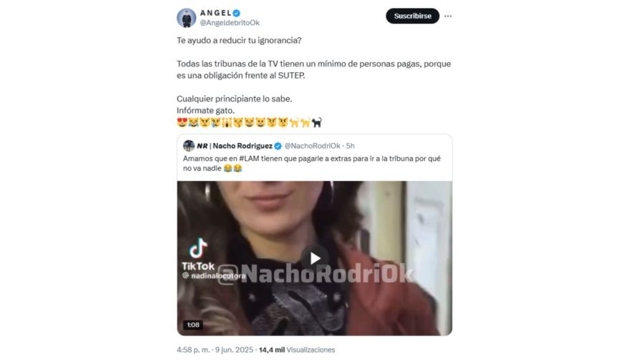
Task: Click the heart-eyes cat emoji
Action: 182,122
